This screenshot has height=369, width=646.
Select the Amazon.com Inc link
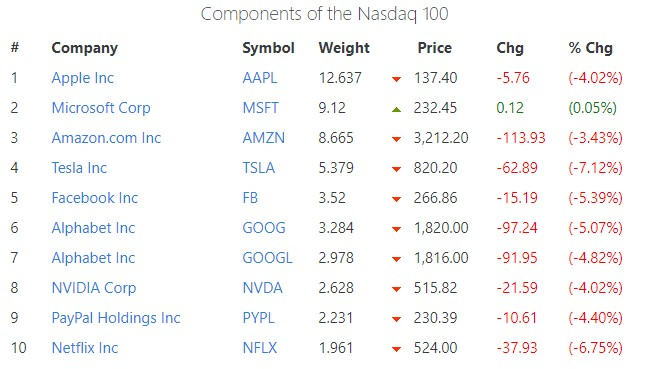pyautogui.click(x=106, y=138)
